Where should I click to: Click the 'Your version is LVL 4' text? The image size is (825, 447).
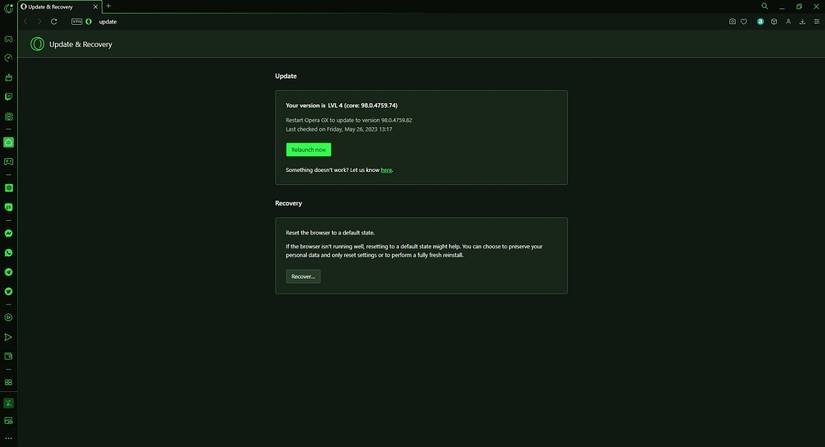point(341,106)
